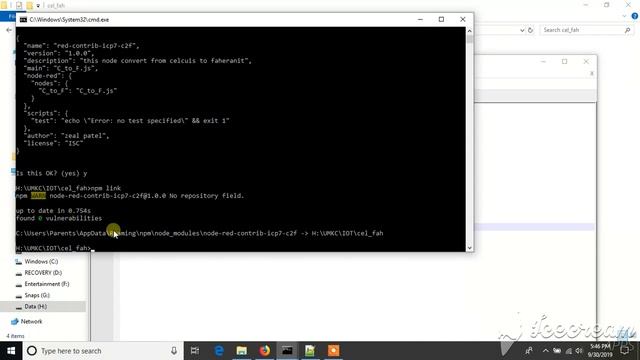Click the magnifier icon in Explorer search
Screen dimensions: 640x360
(x=627, y=30)
